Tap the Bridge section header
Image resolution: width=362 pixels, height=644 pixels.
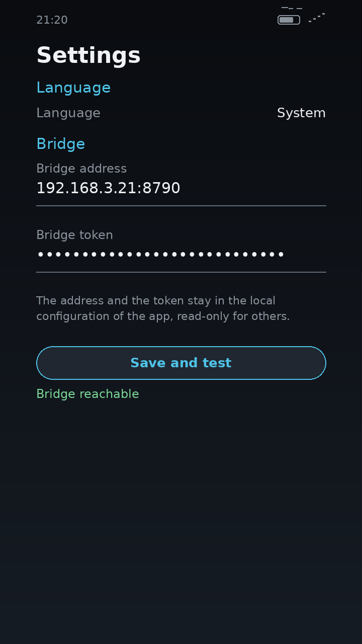pyautogui.click(x=60, y=144)
